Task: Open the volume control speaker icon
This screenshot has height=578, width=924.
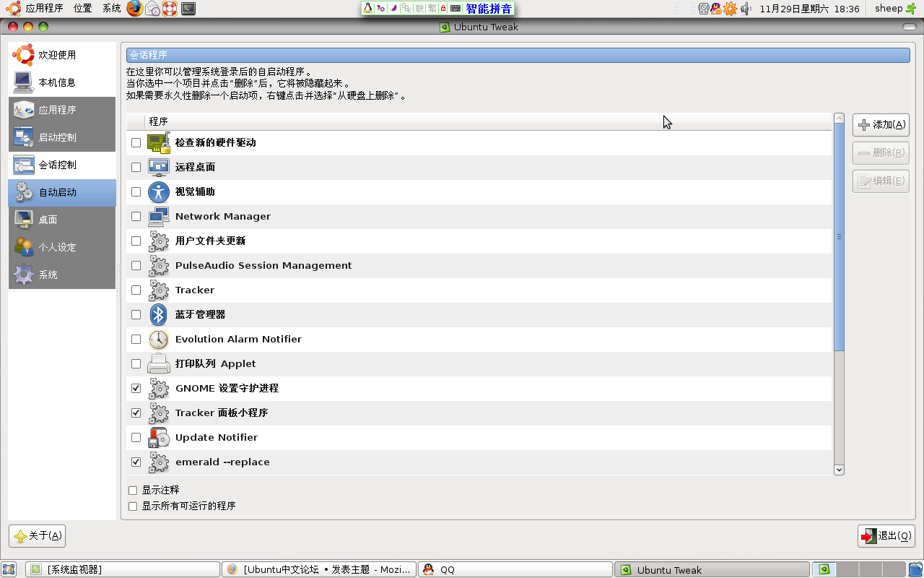Action: tap(745, 9)
